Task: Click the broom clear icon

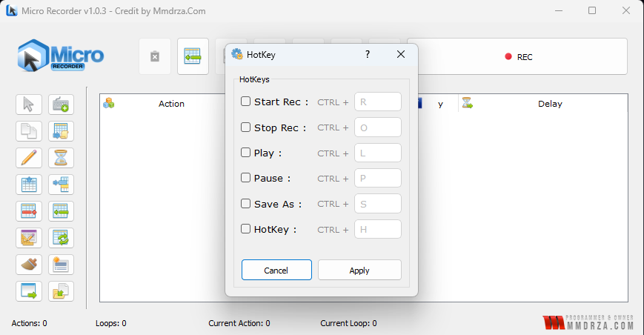Action: [x=29, y=265]
